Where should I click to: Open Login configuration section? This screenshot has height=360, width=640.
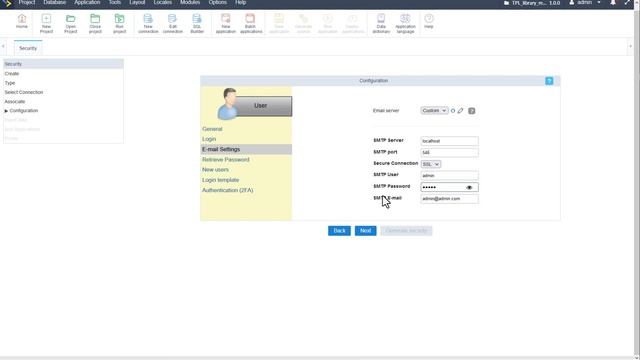pos(209,139)
